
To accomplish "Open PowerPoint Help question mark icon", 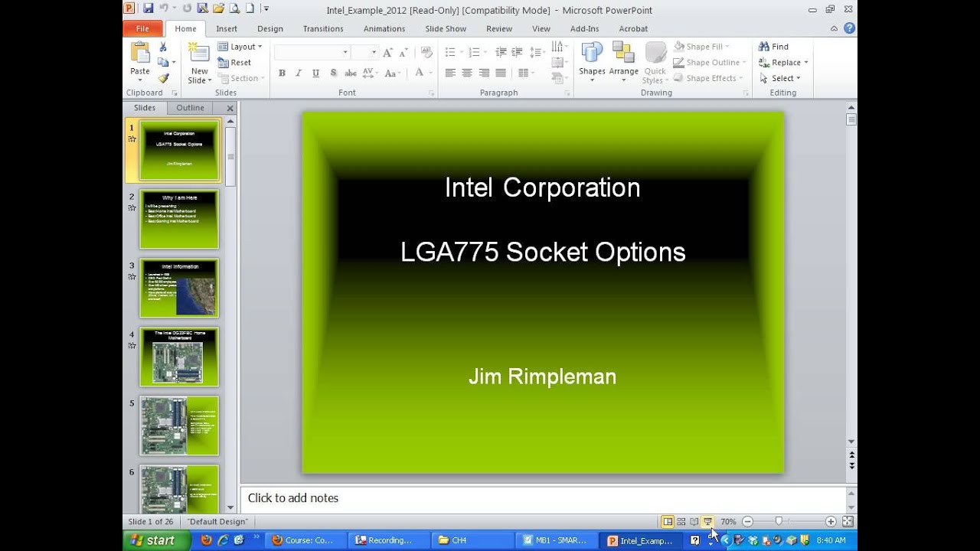I will [x=849, y=28].
